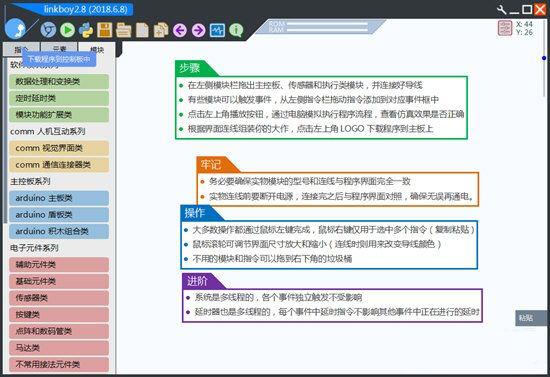Viewport: 550px width, 377px height.
Task: Switch to the 指令 tab
Action: (x=21, y=49)
